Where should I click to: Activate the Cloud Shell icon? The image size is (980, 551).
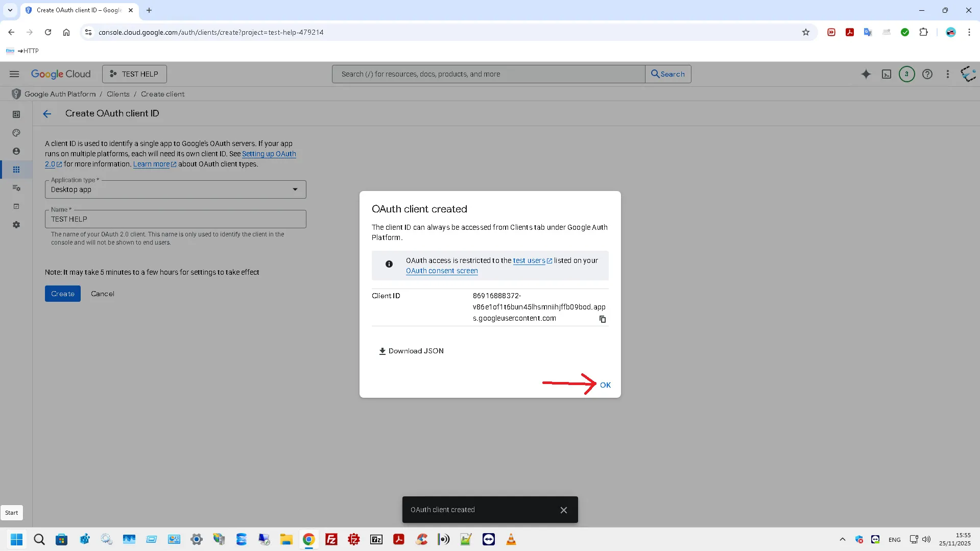886,74
